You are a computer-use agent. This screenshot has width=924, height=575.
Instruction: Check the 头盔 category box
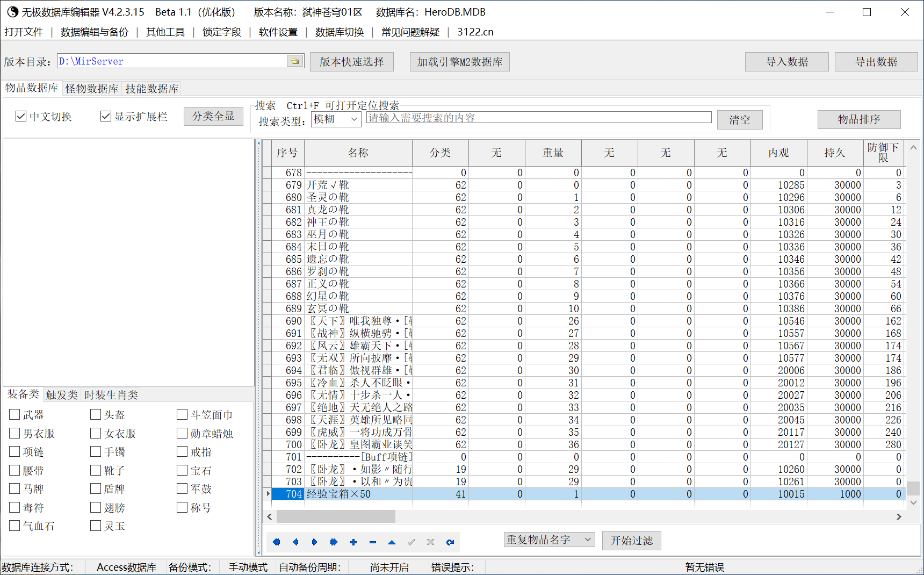tap(96, 414)
